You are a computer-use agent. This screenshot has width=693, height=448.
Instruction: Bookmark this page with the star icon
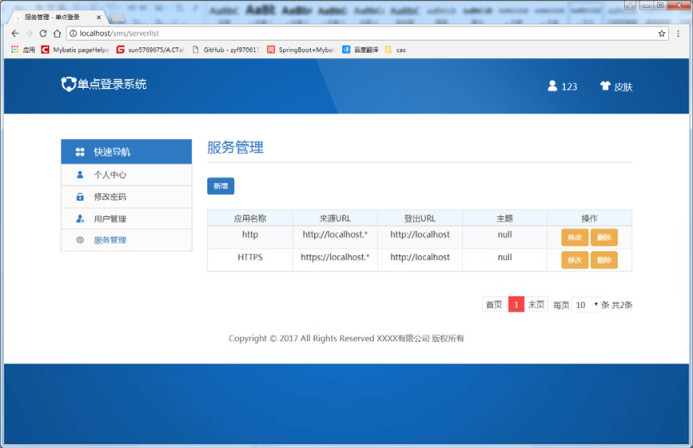point(662,33)
